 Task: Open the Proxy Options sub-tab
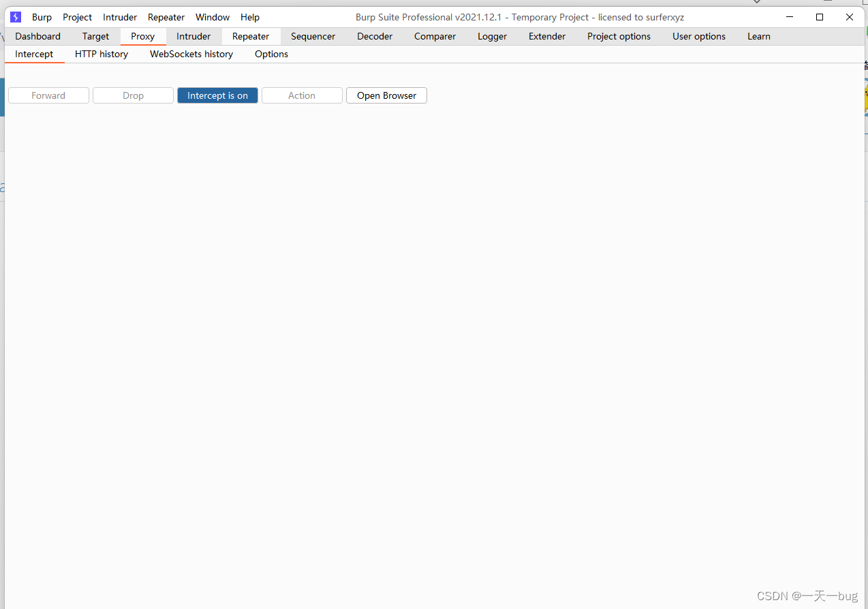click(271, 54)
